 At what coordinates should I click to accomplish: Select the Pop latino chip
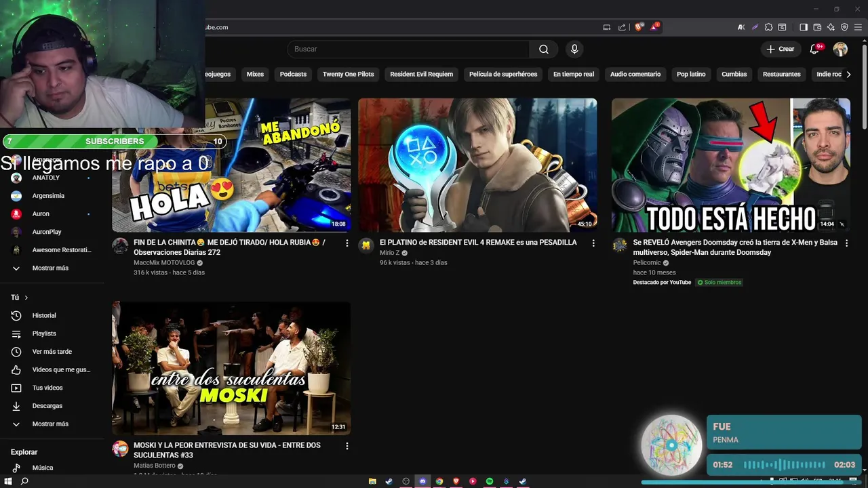tap(691, 74)
